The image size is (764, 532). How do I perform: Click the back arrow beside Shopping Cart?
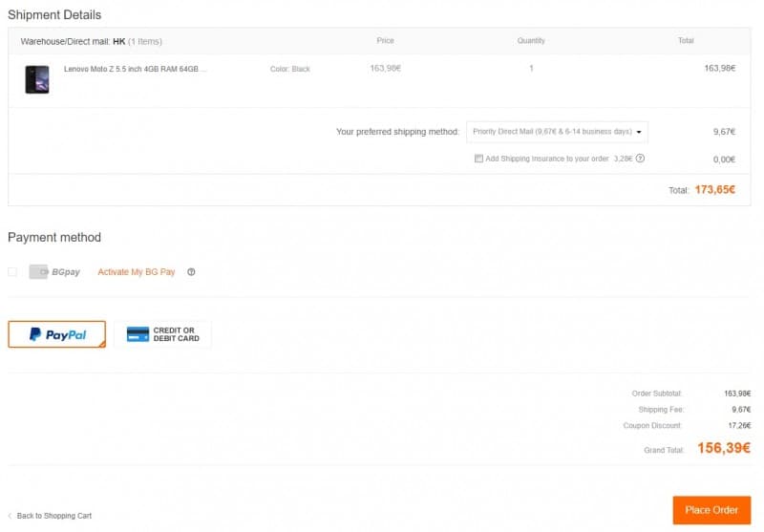click(x=11, y=516)
